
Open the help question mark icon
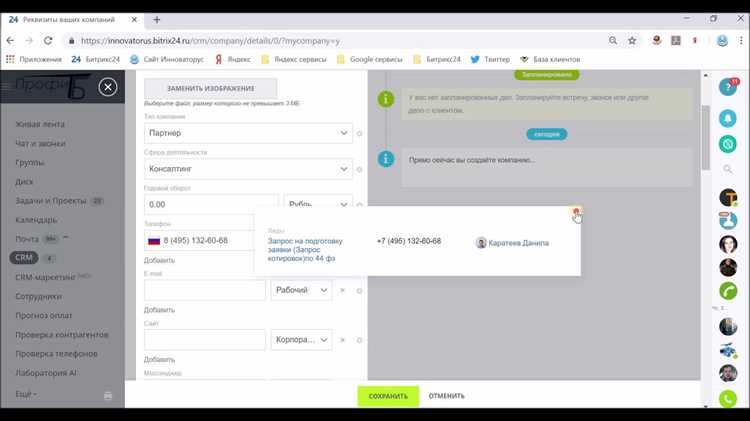tap(728, 87)
